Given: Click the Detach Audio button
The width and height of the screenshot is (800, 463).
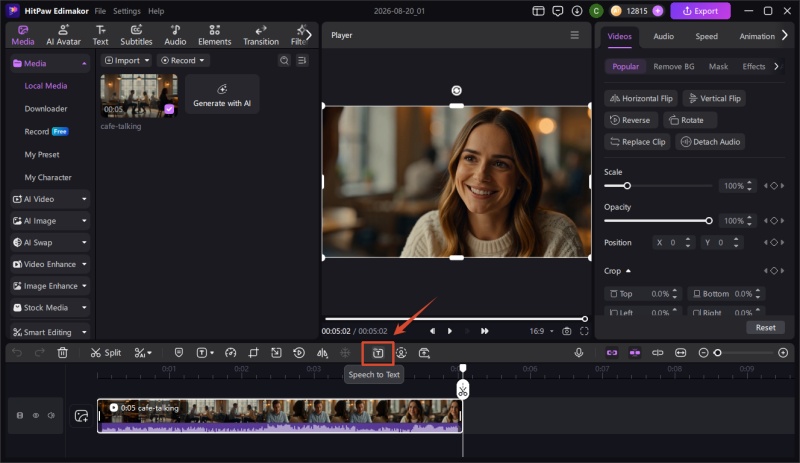Looking at the screenshot, I should tap(710, 142).
